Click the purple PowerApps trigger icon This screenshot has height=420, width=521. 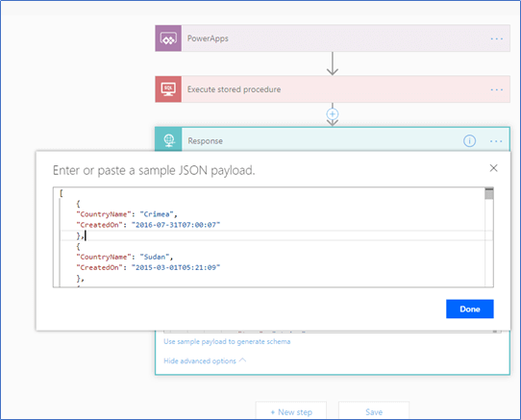point(168,38)
